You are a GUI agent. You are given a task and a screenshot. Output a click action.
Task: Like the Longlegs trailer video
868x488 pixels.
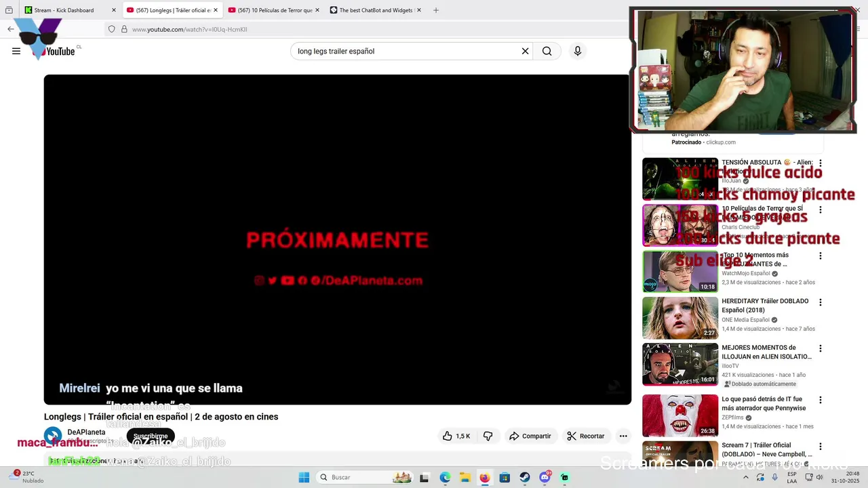point(456,436)
